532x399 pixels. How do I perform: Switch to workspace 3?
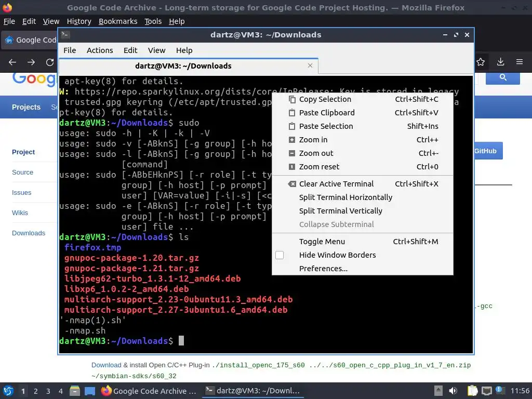tap(48, 391)
